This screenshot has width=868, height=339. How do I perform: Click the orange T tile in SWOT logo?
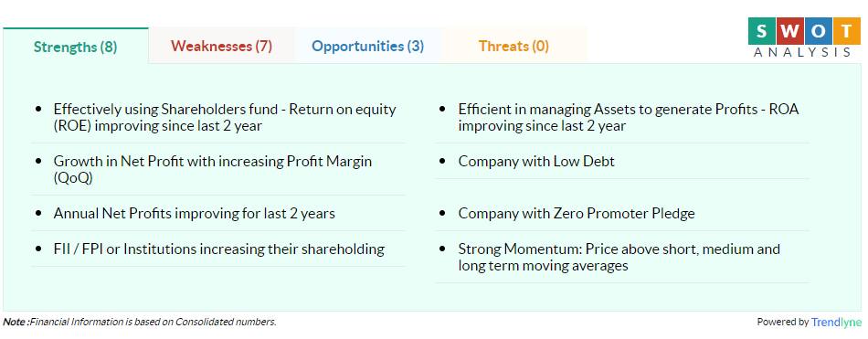tap(848, 31)
